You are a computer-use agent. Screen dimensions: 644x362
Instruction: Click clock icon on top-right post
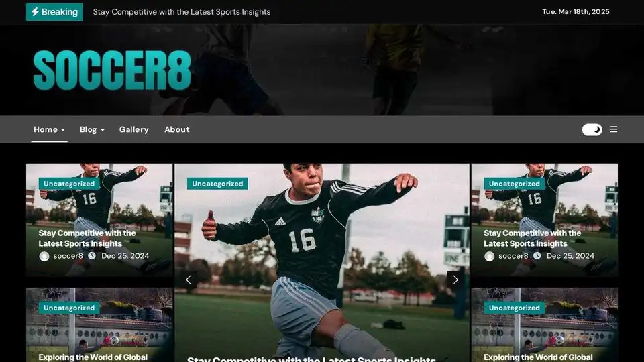(x=537, y=256)
